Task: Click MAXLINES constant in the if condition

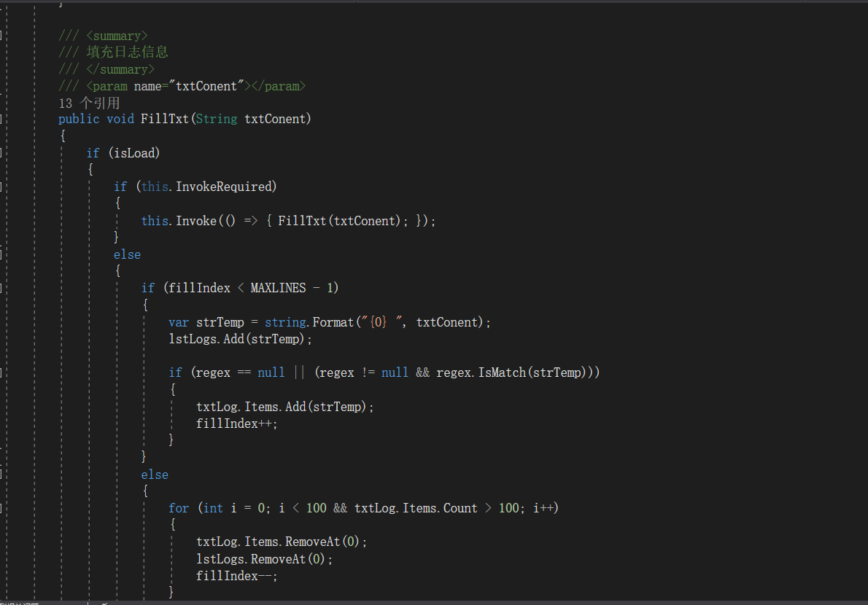Action: coord(278,288)
